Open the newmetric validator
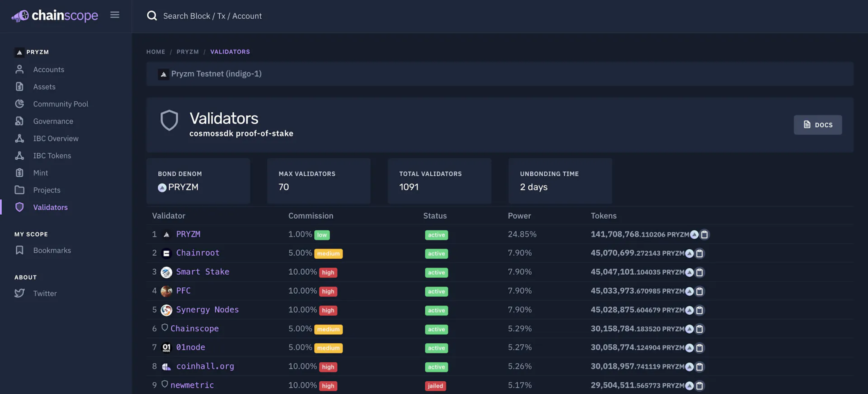This screenshot has width=868, height=394. pos(192,385)
